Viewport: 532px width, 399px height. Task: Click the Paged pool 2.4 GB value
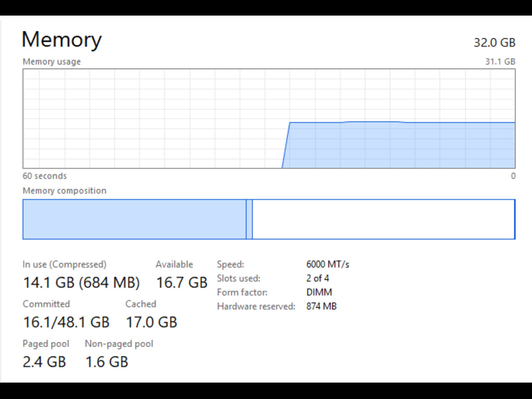44,362
